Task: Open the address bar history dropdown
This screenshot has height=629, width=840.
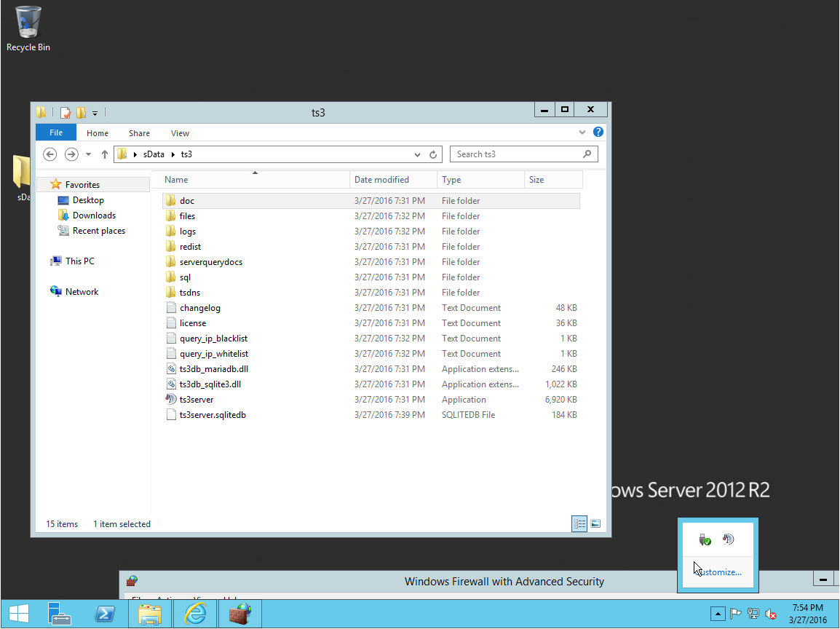Action: [417, 154]
